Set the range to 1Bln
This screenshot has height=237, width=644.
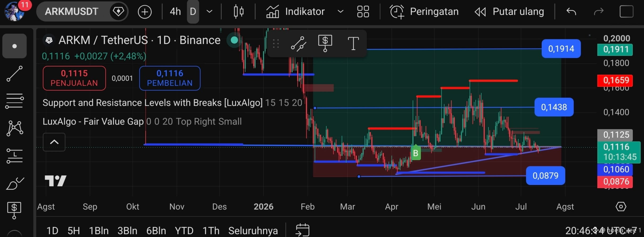[x=99, y=231]
